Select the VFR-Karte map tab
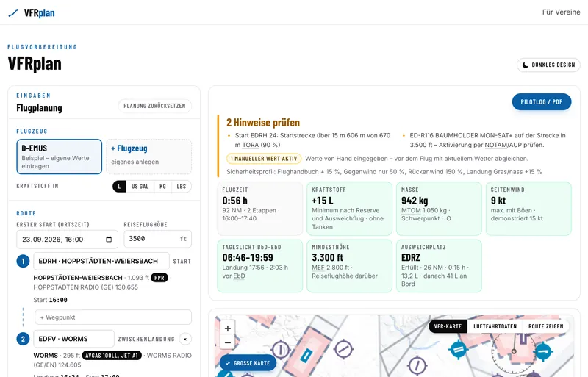The height and width of the screenshot is (377, 588). (448, 326)
